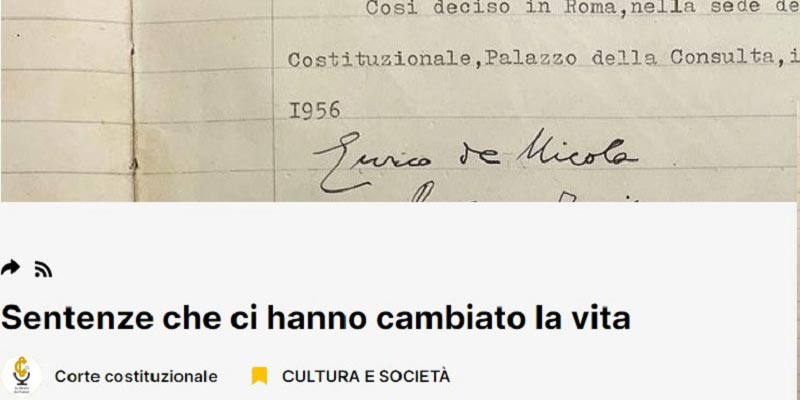Click the empty gray area right of CULTURA E SOCIETÀ
Screen dimensions: 800x400
pos(622,377)
